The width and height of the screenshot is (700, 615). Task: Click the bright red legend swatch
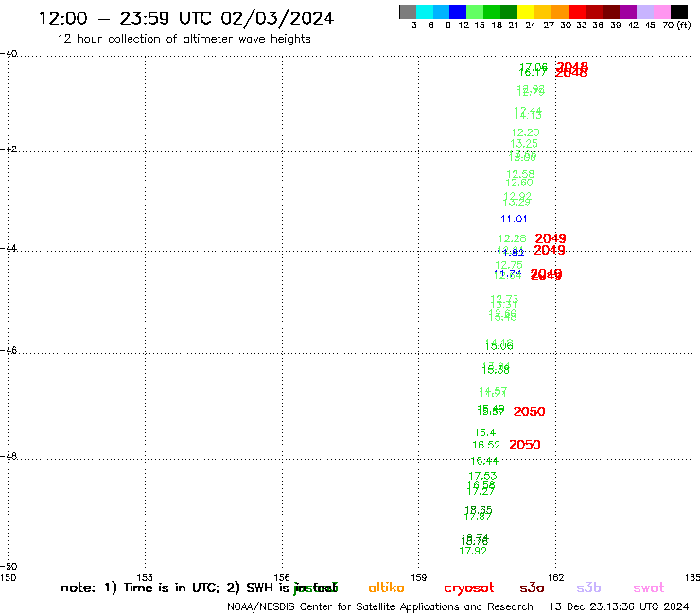coord(577,11)
